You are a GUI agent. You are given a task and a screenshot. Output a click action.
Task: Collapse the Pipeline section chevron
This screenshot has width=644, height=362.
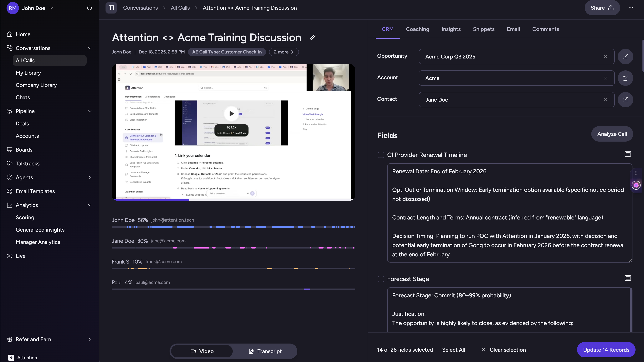[89, 111]
